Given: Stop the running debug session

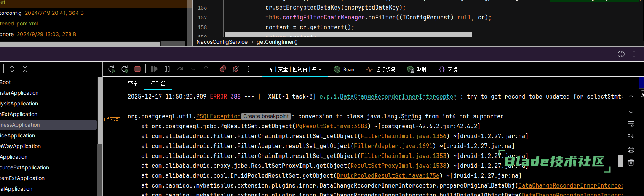Looking at the screenshot, I should tap(137, 69).
